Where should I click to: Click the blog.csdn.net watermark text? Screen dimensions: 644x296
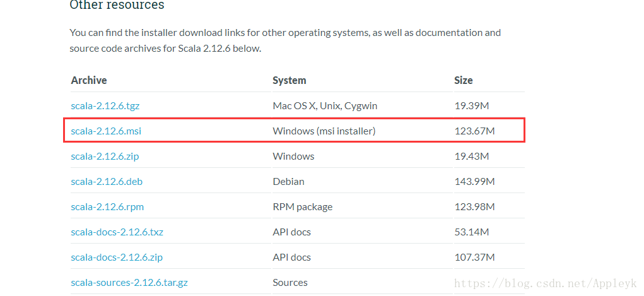pos(543,283)
